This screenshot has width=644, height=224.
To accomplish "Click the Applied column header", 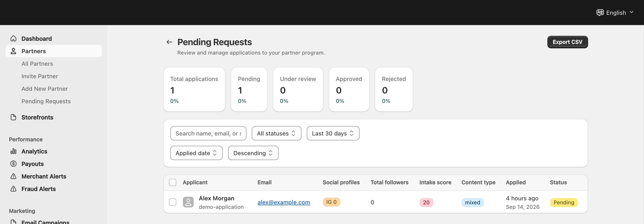I will (x=516, y=182).
